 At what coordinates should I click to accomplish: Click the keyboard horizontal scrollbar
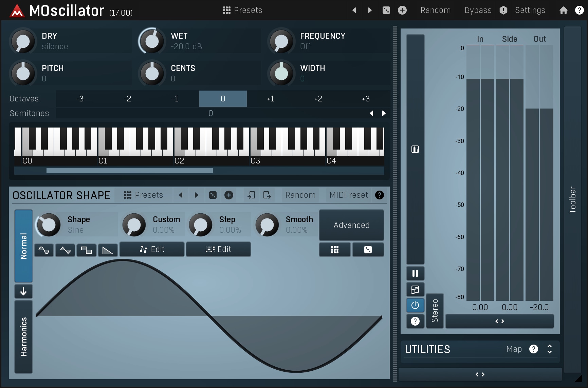pyautogui.click(x=130, y=171)
